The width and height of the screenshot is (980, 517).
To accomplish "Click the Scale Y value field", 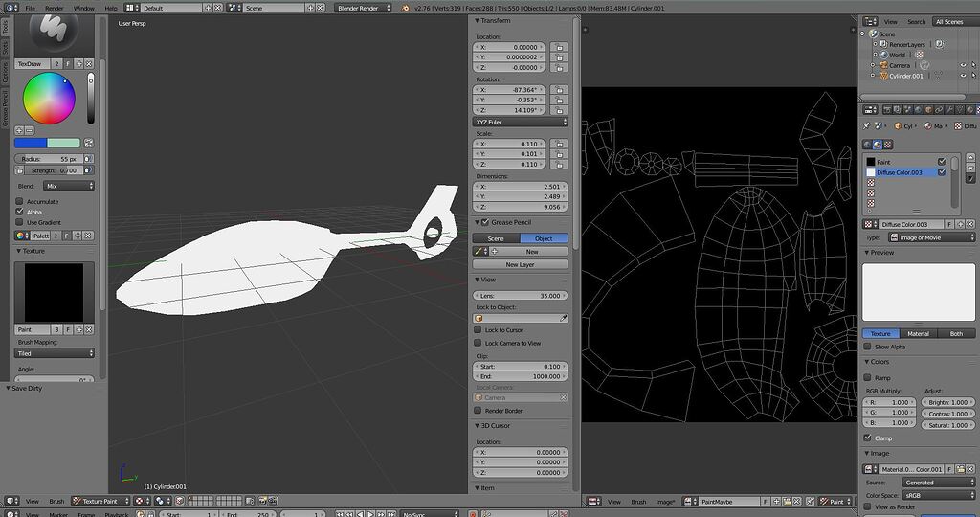I will pos(509,154).
